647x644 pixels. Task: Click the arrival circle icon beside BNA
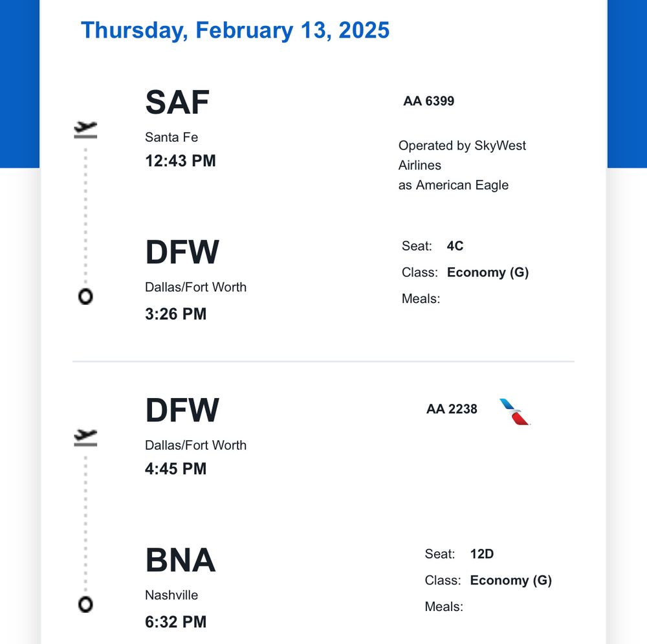[85, 605]
